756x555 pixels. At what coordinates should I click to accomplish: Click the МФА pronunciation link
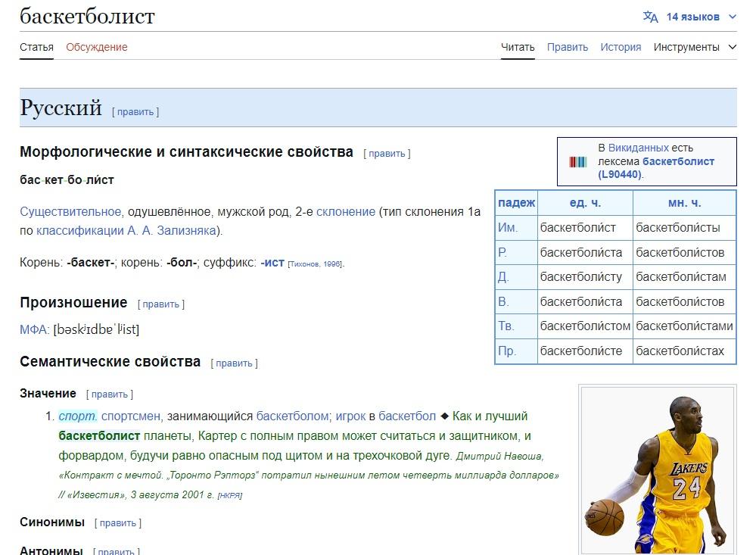(34, 329)
